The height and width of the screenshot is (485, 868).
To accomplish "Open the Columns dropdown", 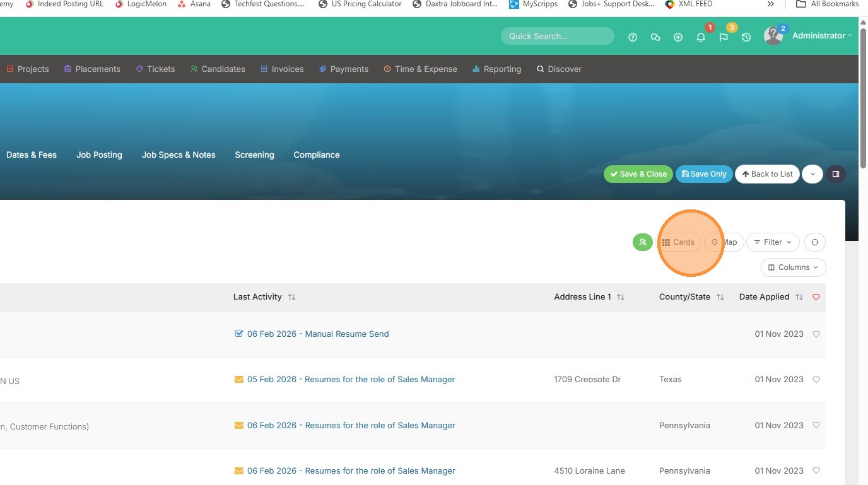I will click(x=794, y=267).
